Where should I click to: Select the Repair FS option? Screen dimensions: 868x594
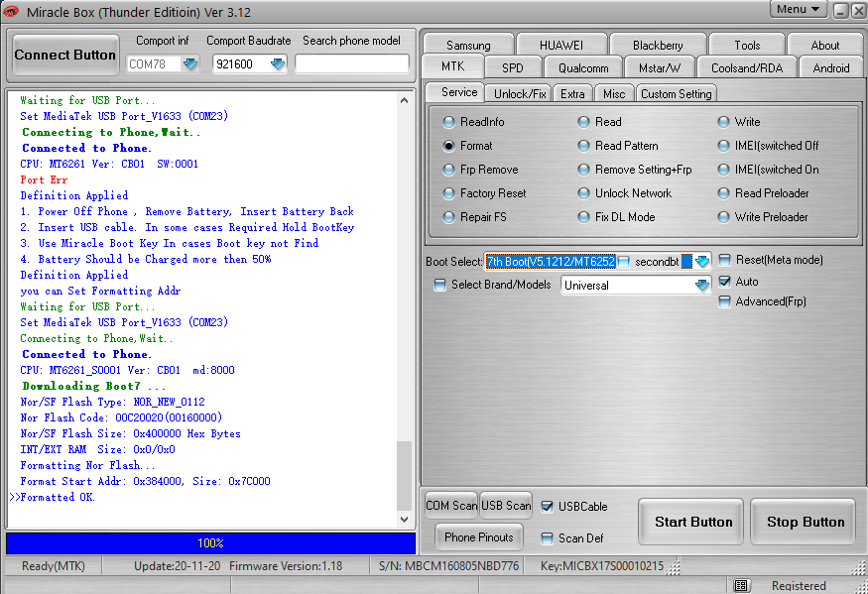pos(448,217)
